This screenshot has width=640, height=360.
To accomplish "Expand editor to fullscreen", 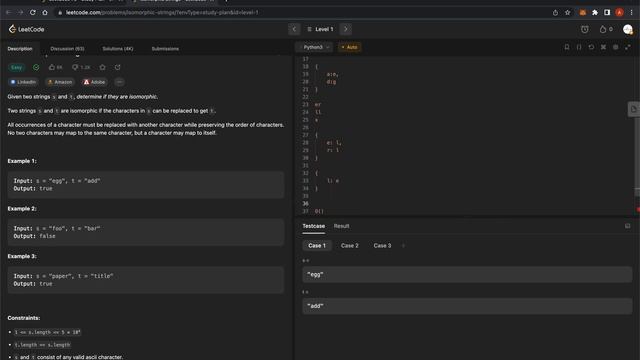I will tap(628, 47).
